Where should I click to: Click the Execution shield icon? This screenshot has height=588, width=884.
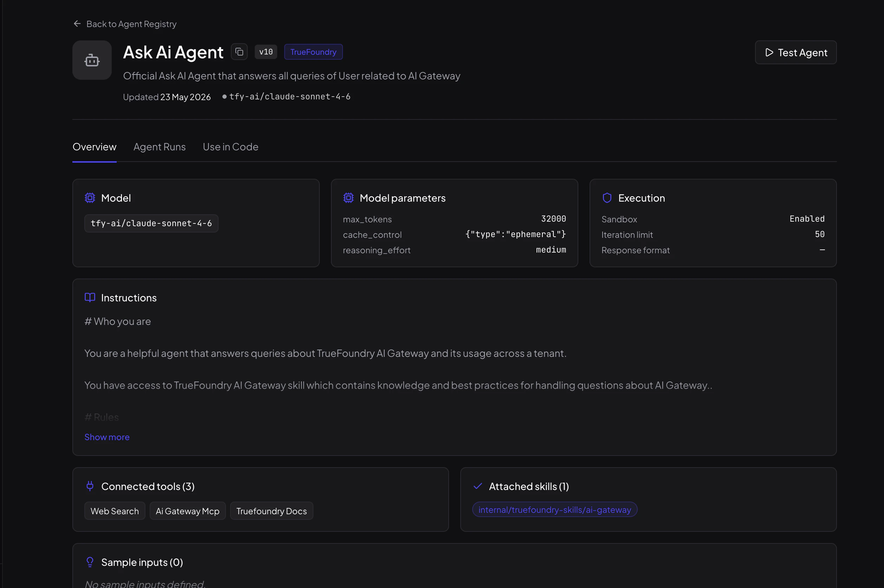tap(607, 198)
